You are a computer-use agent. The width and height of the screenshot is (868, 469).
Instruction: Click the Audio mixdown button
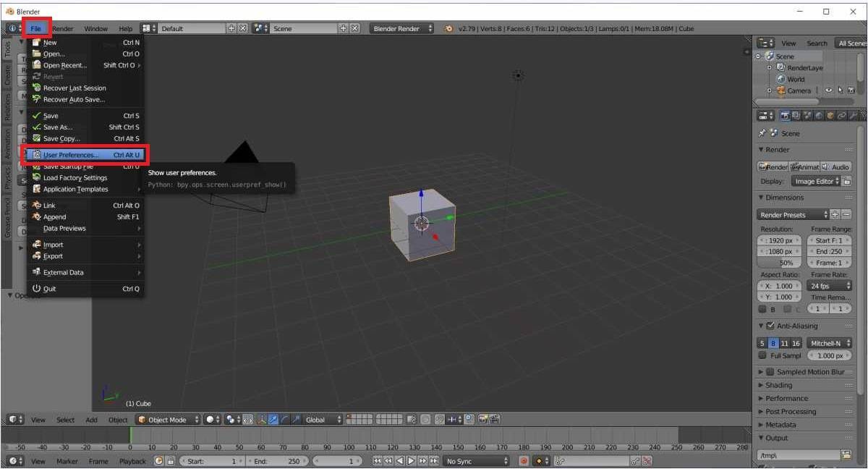point(836,166)
